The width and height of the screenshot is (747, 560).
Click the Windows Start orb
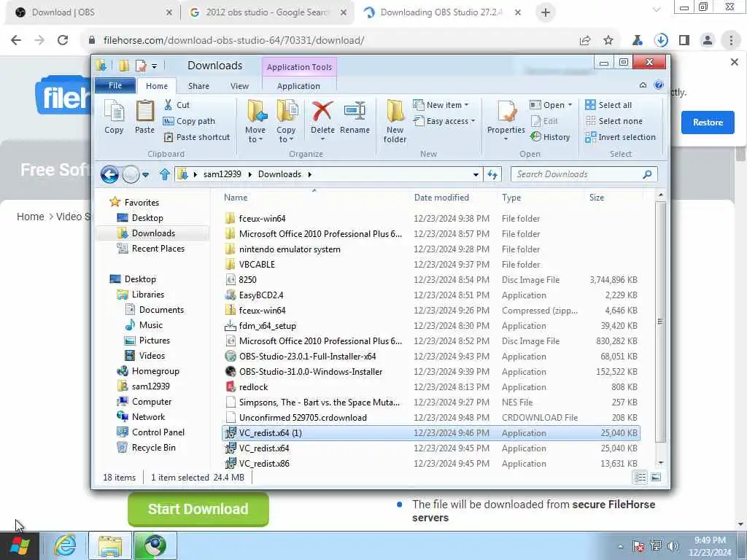click(20, 545)
